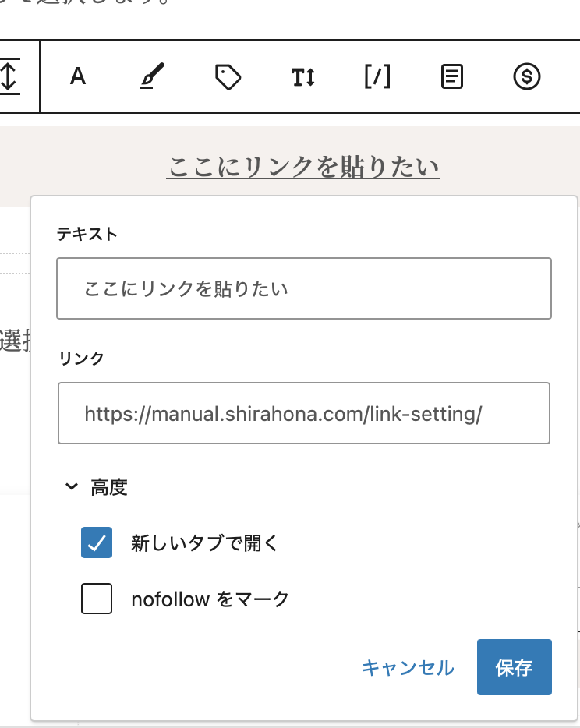Click the circled dollar sign icon
This screenshot has width=580, height=728.
click(x=527, y=76)
